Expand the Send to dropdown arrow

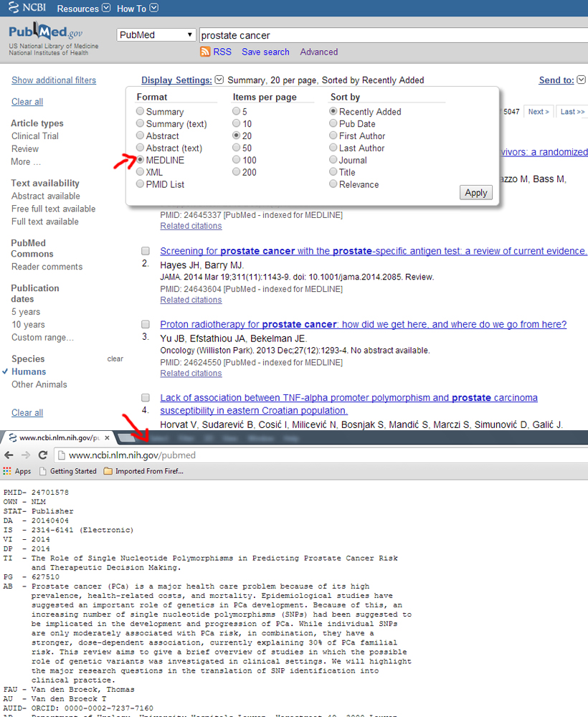tap(581, 80)
